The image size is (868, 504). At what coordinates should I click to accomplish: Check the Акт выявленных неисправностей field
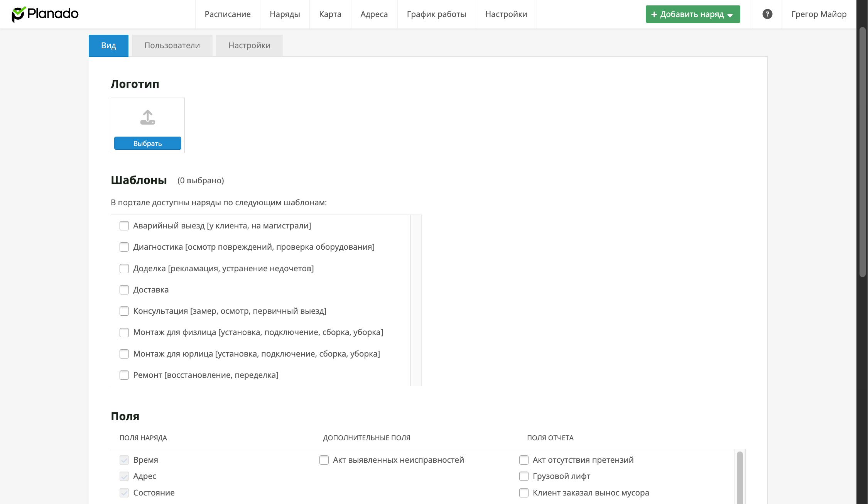[x=324, y=460]
